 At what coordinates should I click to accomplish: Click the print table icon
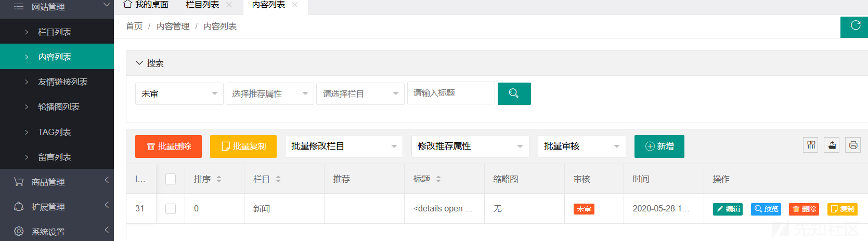pyautogui.click(x=853, y=145)
